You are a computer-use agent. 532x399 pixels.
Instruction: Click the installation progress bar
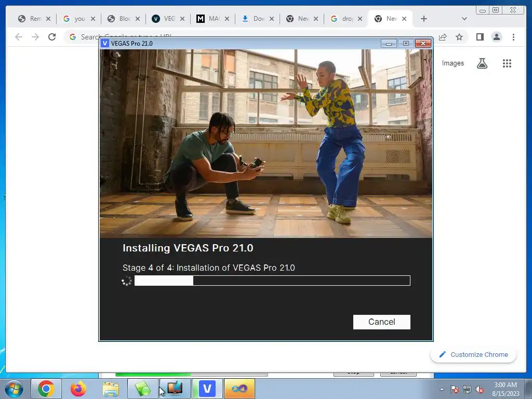pyautogui.click(x=272, y=281)
